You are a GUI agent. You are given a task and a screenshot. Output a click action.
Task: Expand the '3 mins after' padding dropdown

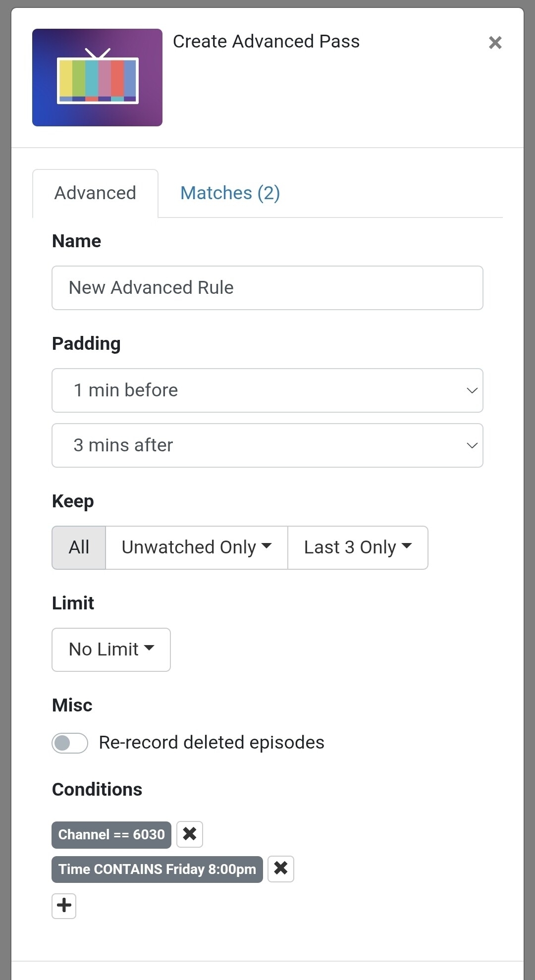pos(267,445)
